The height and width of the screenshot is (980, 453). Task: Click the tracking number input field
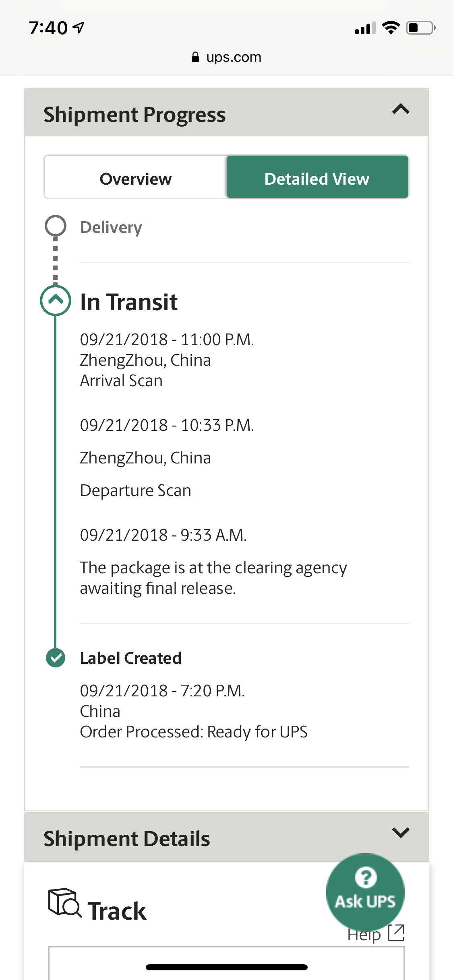(226, 963)
